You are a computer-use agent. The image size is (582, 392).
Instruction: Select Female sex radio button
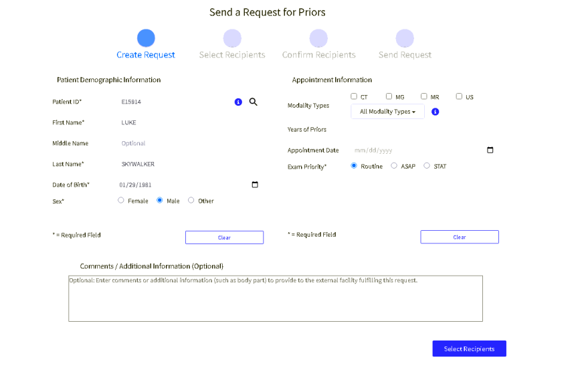[121, 201]
